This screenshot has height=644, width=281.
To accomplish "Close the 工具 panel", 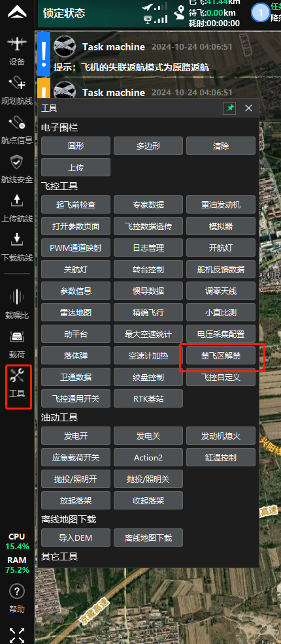I will tap(248, 108).
